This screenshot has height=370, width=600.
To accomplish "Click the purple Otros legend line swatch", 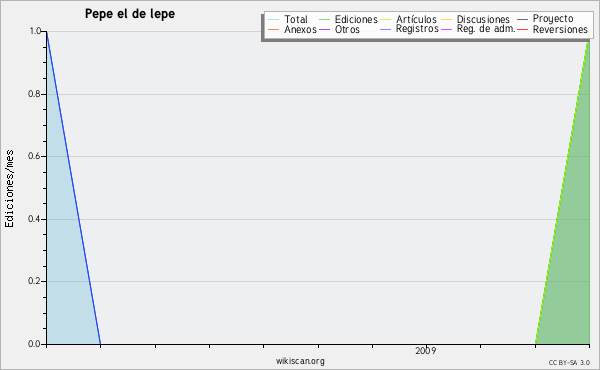I will [x=324, y=29].
